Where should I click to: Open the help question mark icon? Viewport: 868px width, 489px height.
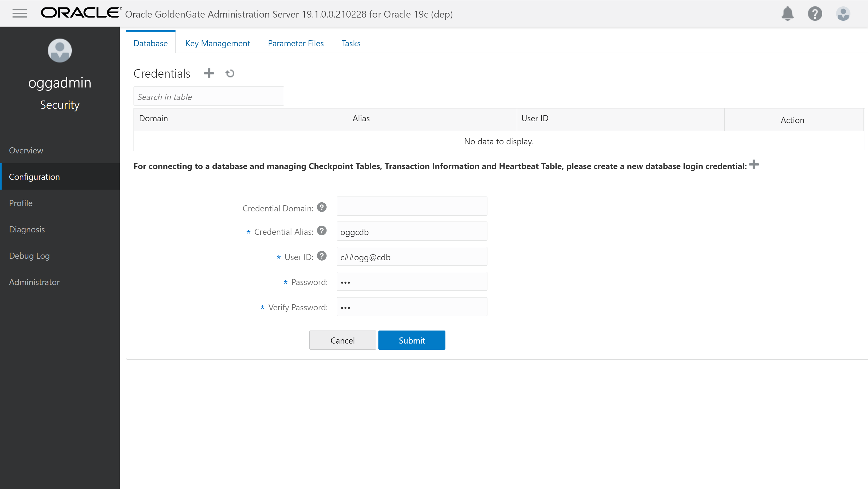tap(815, 14)
